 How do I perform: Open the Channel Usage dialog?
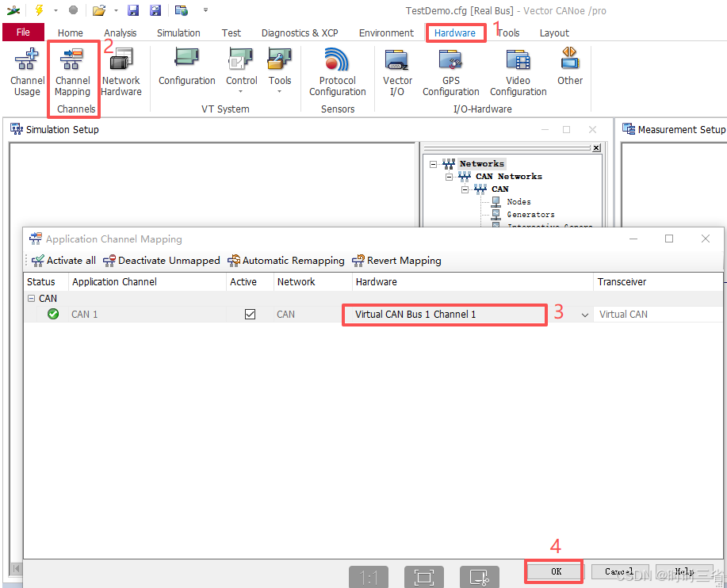27,72
